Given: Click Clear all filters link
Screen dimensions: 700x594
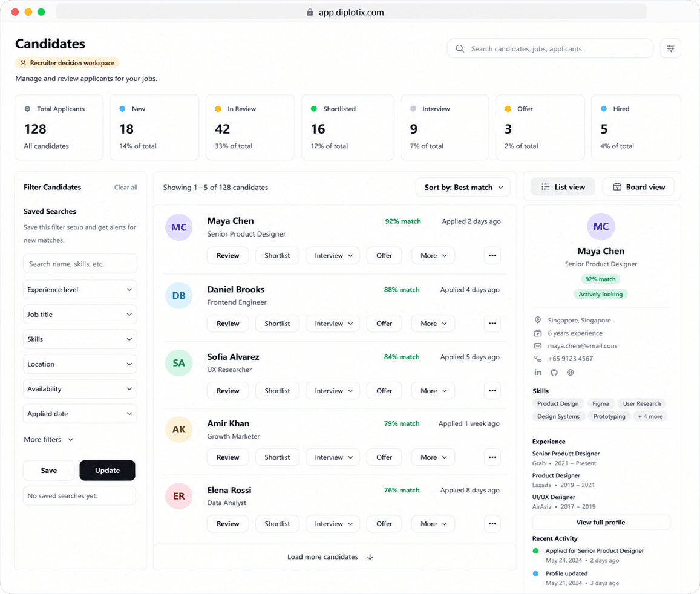Looking at the screenshot, I should point(126,188).
